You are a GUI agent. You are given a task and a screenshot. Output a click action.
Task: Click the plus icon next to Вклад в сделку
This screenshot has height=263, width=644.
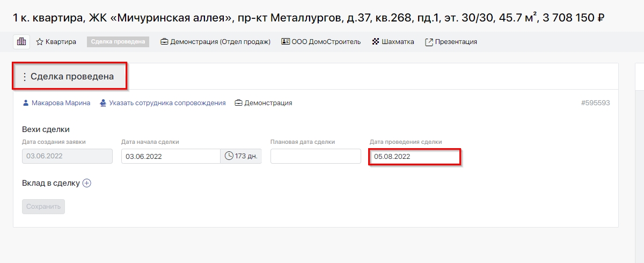click(87, 183)
